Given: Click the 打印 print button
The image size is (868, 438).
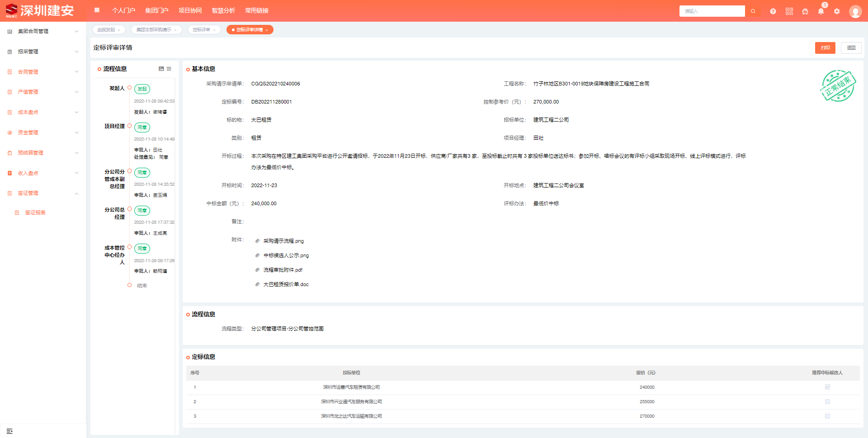Looking at the screenshot, I should click(825, 47).
